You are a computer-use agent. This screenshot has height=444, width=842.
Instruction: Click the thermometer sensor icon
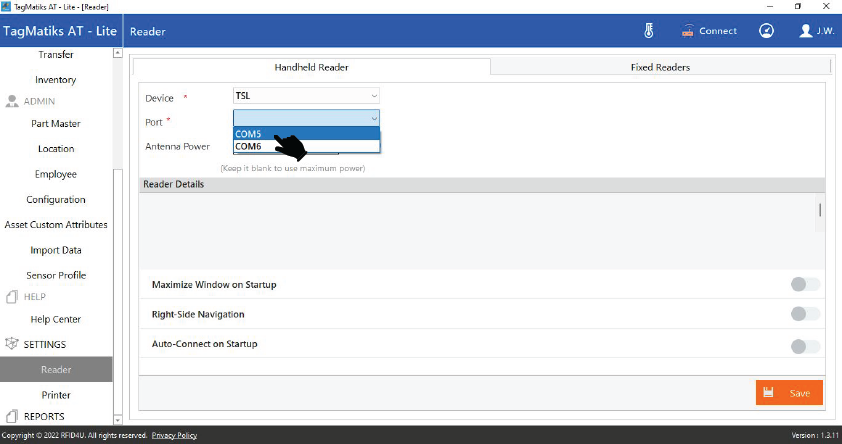[x=649, y=31]
